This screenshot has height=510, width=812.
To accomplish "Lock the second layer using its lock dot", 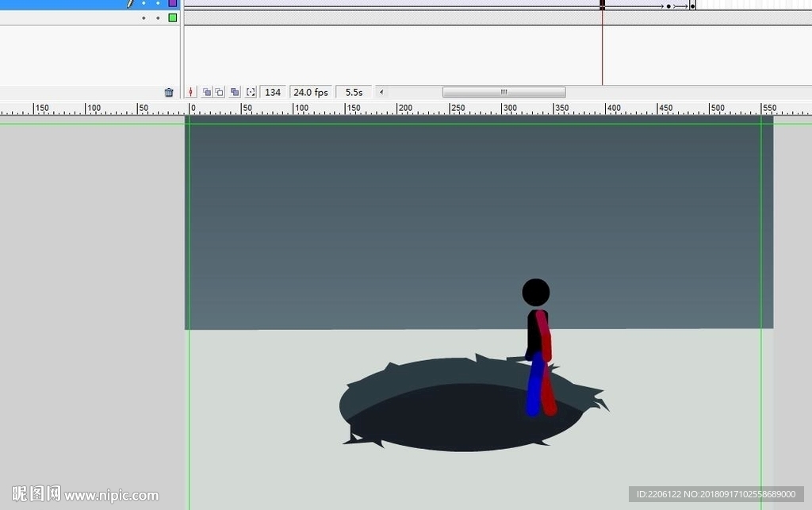I will pyautogui.click(x=157, y=17).
